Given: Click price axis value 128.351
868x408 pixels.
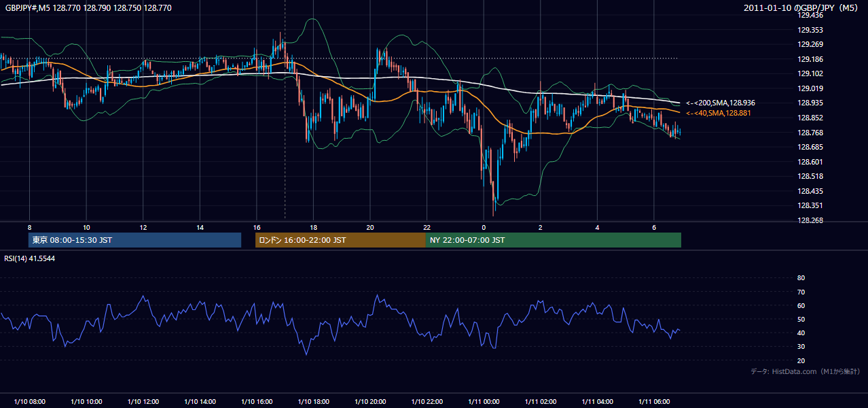Looking at the screenshot, I should pyautogui.click(x=811, y=205).
